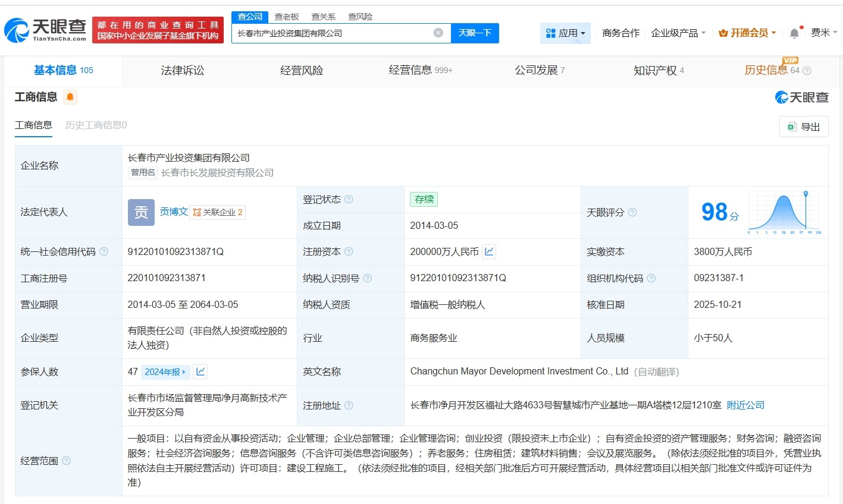Clear the search box with the X icon
843x504 pixels.
(x=438, y=33)
